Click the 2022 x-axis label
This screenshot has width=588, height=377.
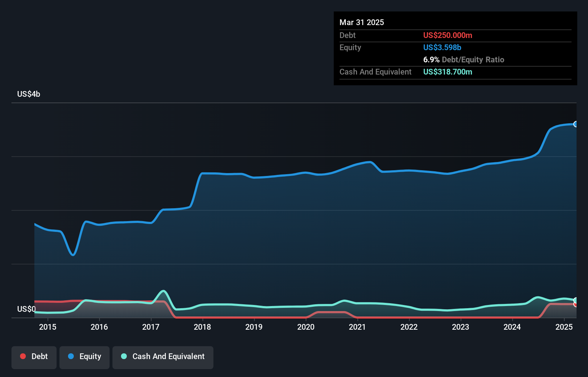coord(409,327)
